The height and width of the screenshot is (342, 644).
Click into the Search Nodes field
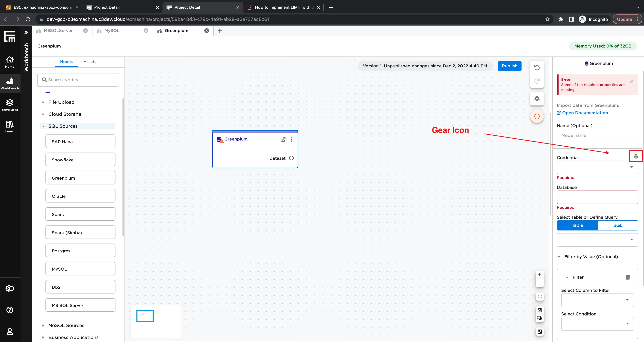click(78, 80)
